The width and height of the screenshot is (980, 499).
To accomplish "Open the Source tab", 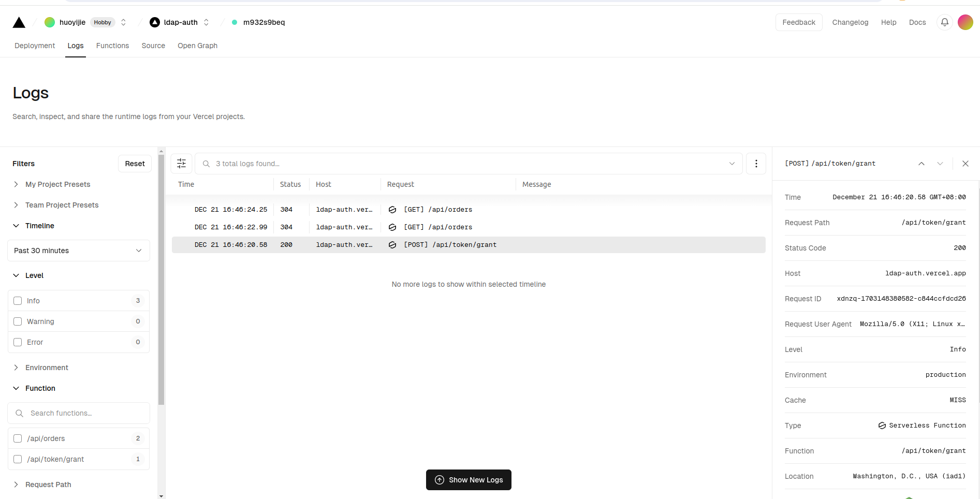I will (153, 46).
